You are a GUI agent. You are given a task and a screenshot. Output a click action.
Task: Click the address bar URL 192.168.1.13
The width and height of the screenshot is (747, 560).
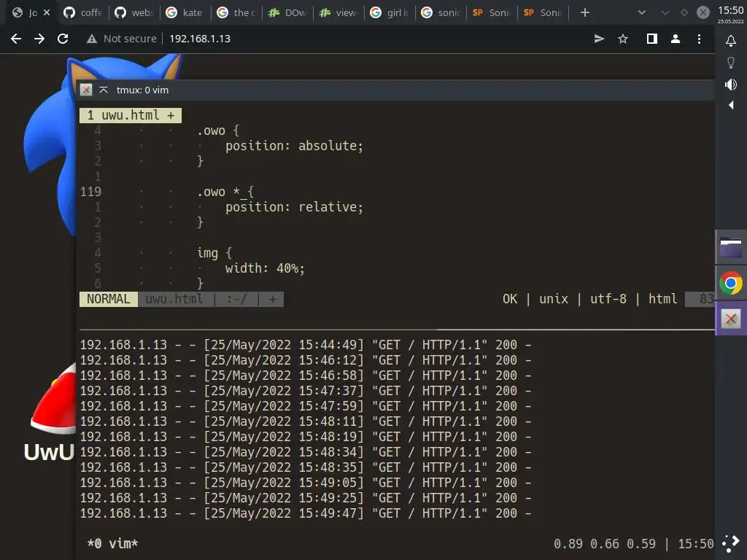coord(200,39)
